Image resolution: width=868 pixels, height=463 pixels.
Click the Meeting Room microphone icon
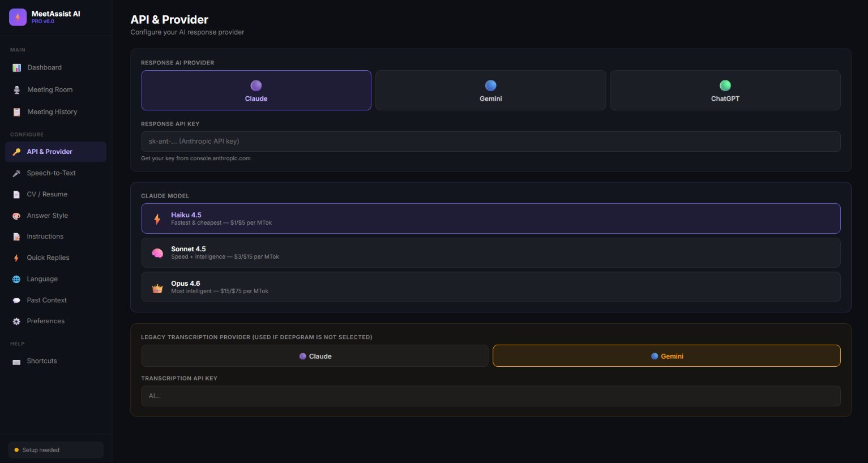[x=16, y=90]
